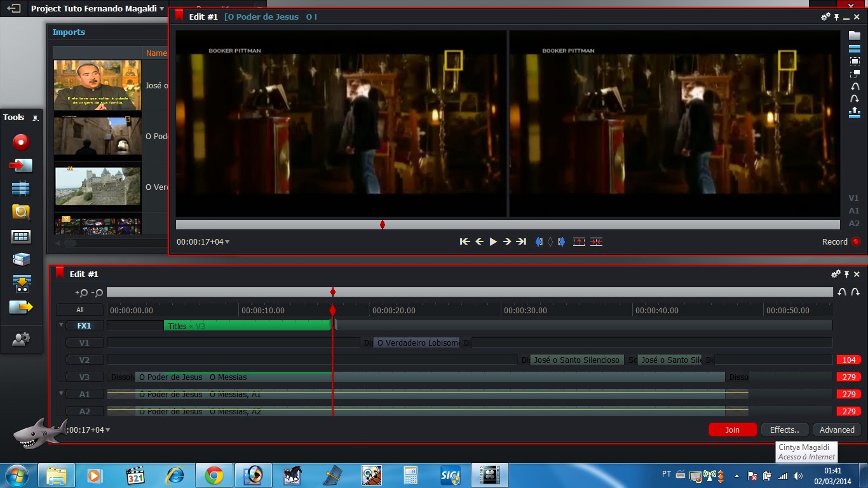Undo using the timeline's curved left arrow
The height and width of the screenshot is (488, 868).
tap(842, 292)
